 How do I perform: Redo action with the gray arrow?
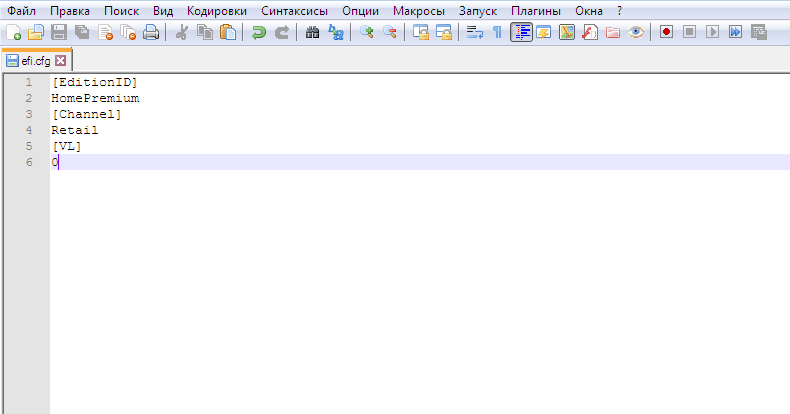[282, 33]
